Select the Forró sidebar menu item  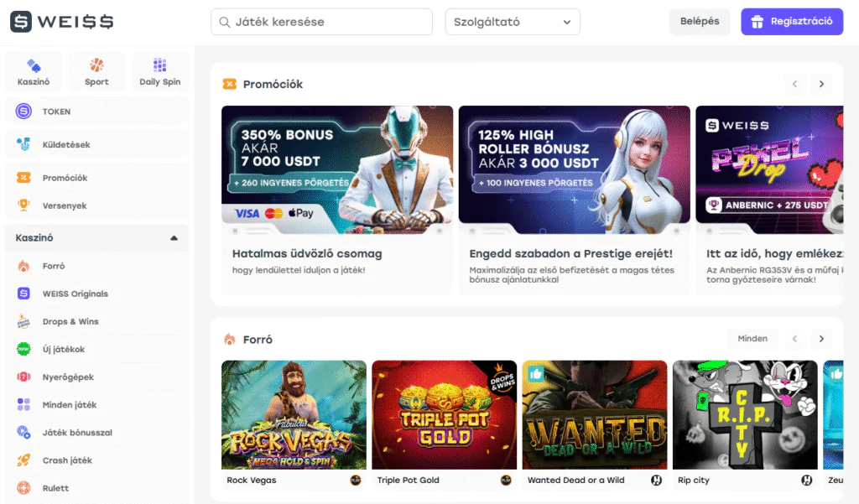coord(97,266)
